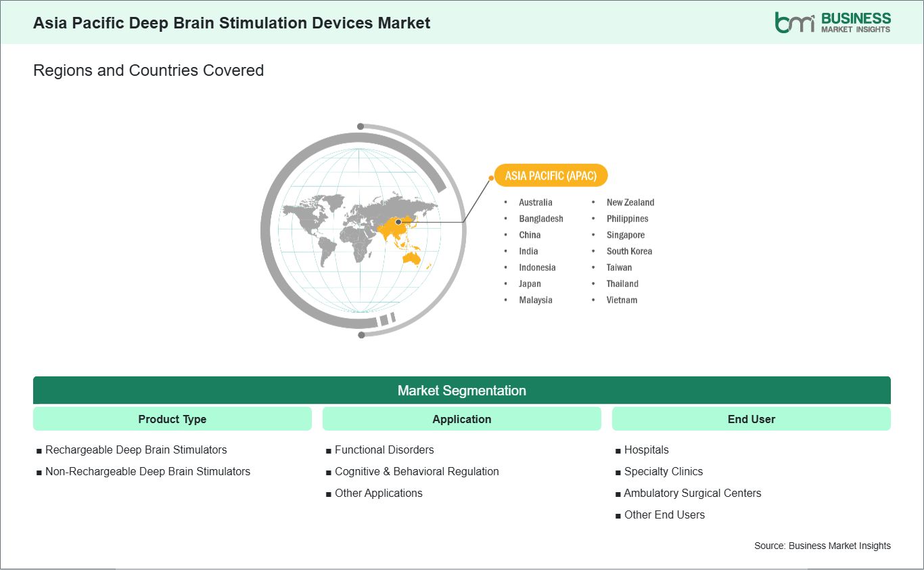Select the Product Type column header
The width and height of the screenshot is (924, 570).
point(172,419)
